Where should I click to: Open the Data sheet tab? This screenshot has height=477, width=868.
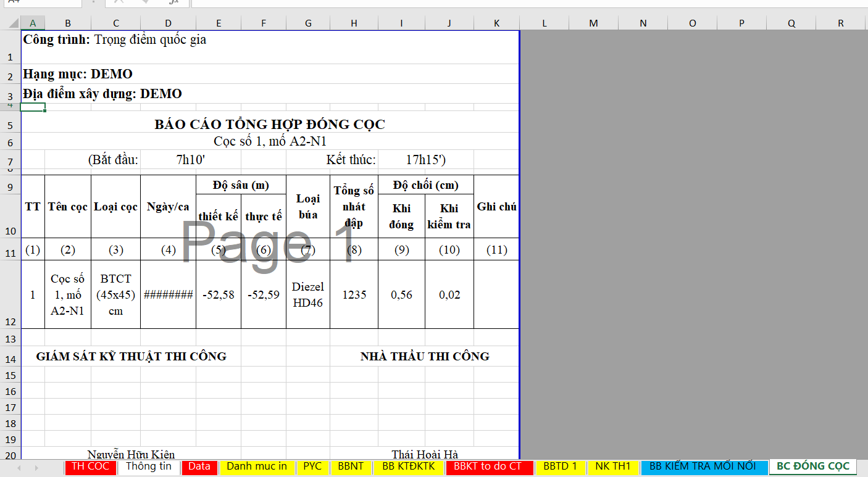tap(199, 467)
